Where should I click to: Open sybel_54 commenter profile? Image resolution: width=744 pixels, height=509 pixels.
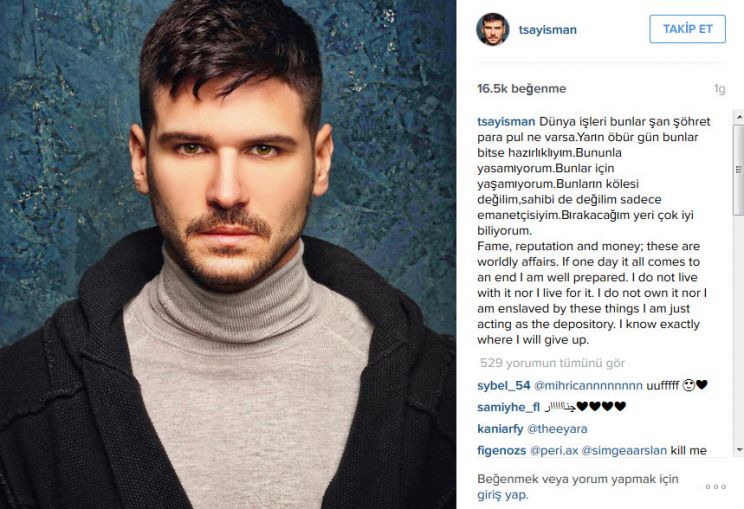tap(503, 386)
